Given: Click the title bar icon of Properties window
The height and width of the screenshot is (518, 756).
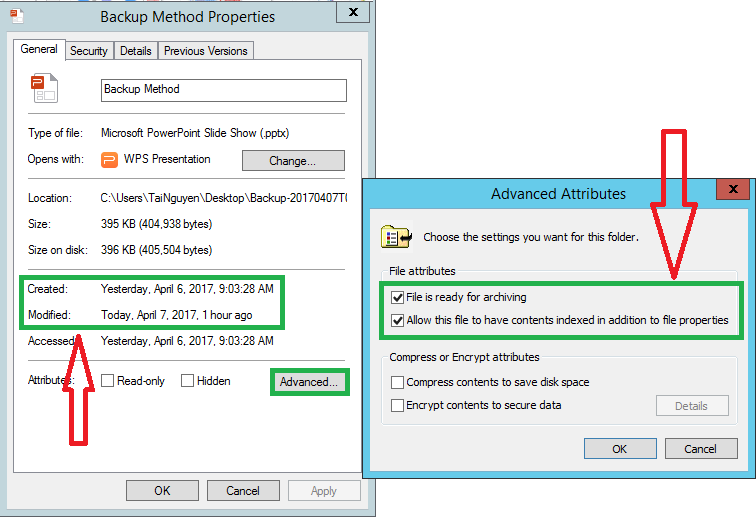Looking at the screenshot, I should point(15,15).
